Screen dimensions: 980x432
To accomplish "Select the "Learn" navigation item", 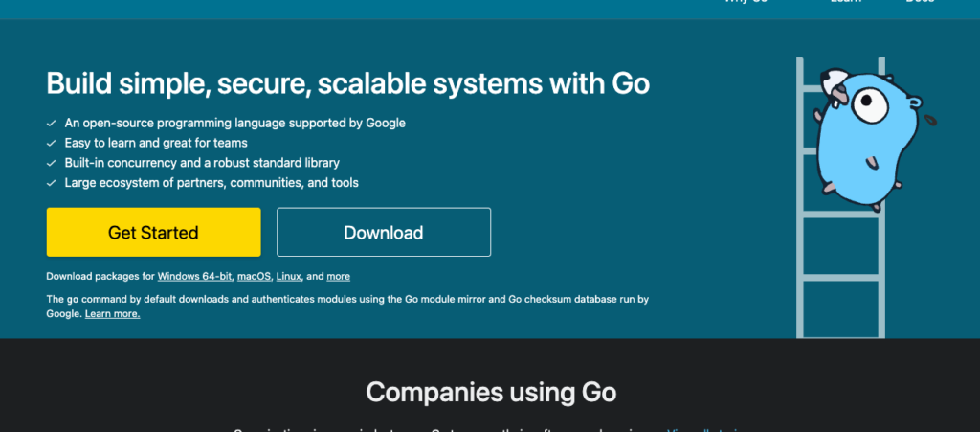I will (845, 3).
